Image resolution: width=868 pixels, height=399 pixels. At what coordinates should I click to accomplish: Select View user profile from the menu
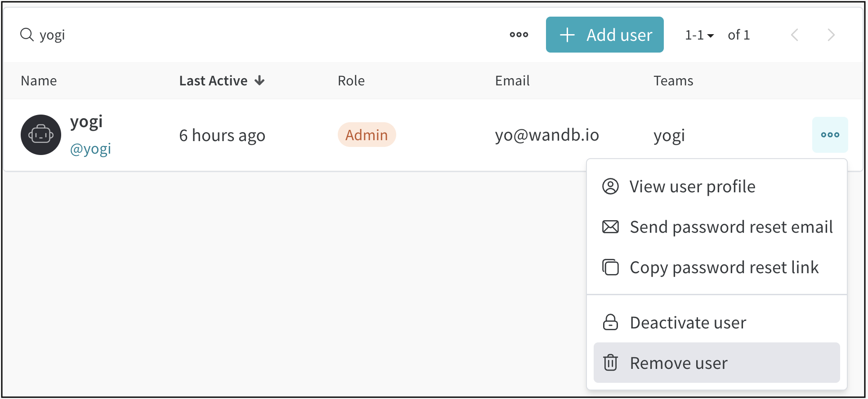[692, 186]
